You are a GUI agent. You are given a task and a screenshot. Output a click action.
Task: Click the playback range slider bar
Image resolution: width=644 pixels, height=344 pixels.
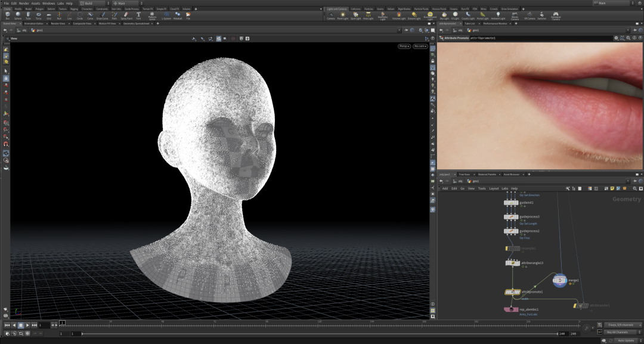[x=320, y=334]
